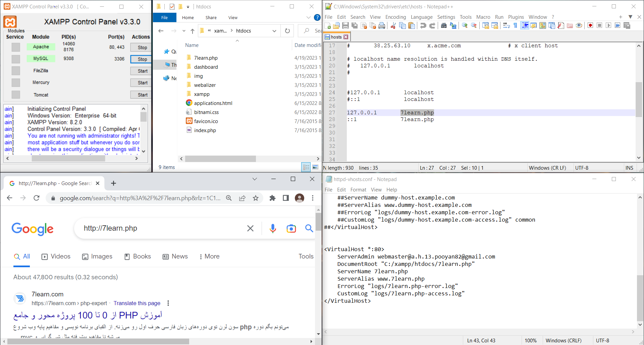The image size is (644, 345).
Task: Open Explorer quick access toolbar dropdown
Action: click(x=188, y=7)
